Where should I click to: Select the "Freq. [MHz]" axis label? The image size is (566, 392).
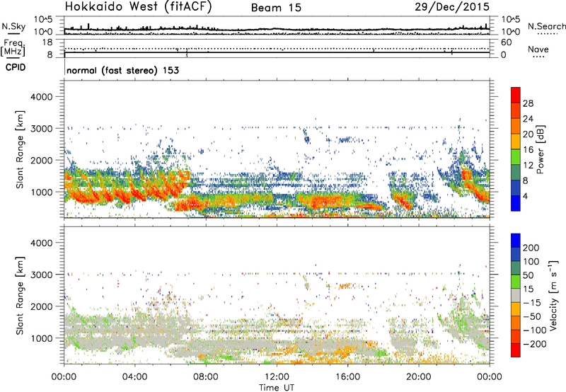coord(13,47)
